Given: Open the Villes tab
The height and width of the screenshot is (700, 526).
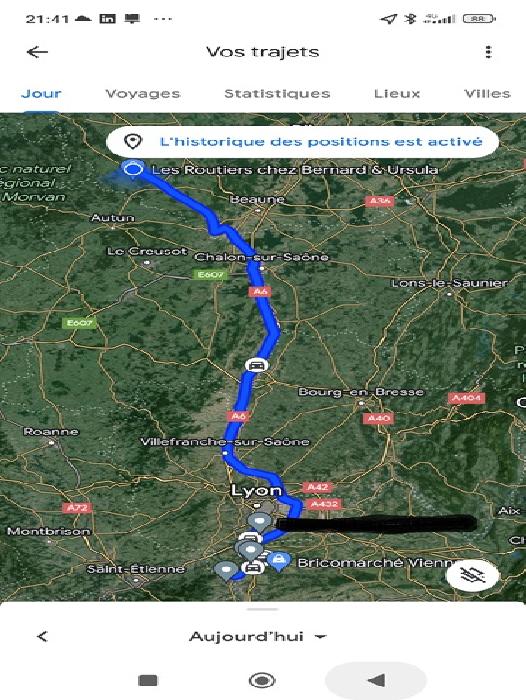Looking at the screenshot, I should (x=487, y=94).
